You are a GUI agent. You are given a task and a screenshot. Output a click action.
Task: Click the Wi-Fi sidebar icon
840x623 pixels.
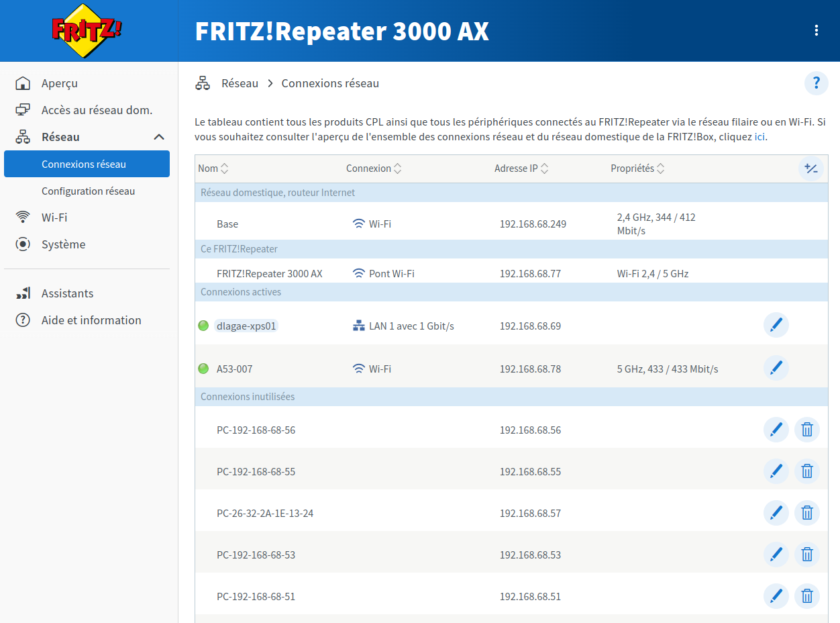(x=23, y=218)
